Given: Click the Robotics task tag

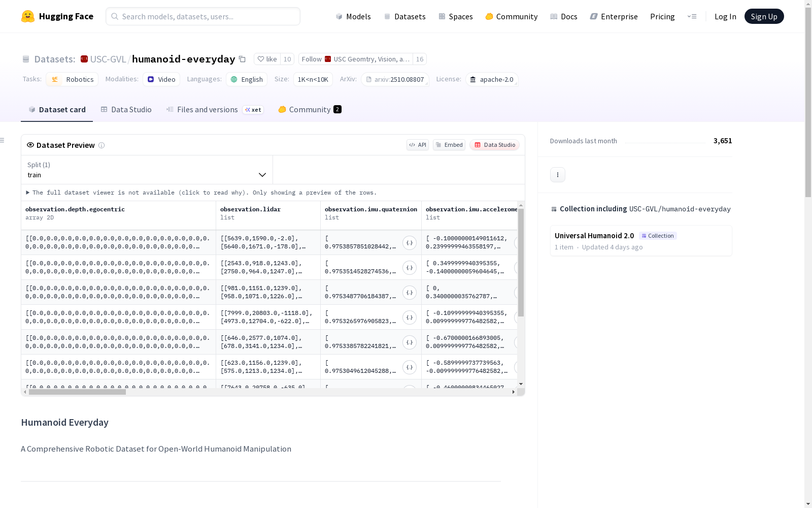Looking at the screenshot, I should 72,79.
